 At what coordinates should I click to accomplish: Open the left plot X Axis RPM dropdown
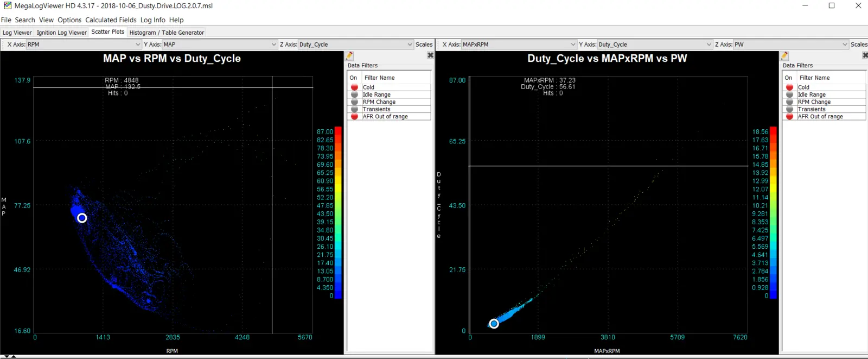[x=84, y=45]
